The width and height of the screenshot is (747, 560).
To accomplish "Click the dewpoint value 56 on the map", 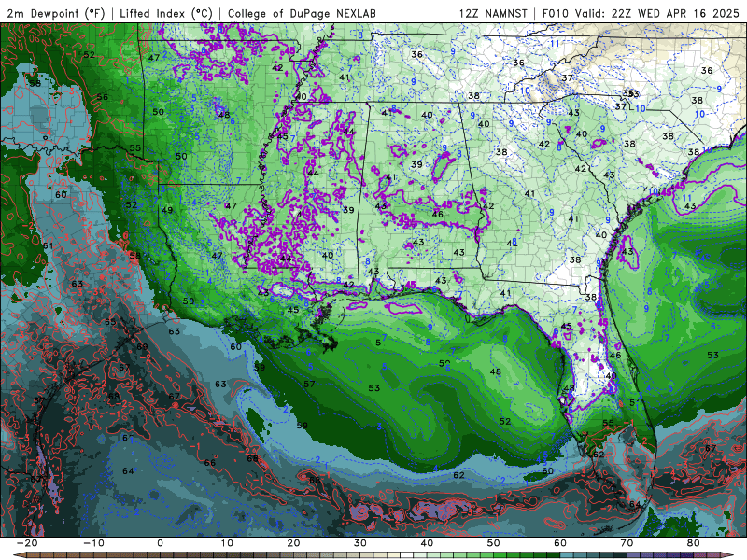I will pyautogui.click(x=102, y=97).
